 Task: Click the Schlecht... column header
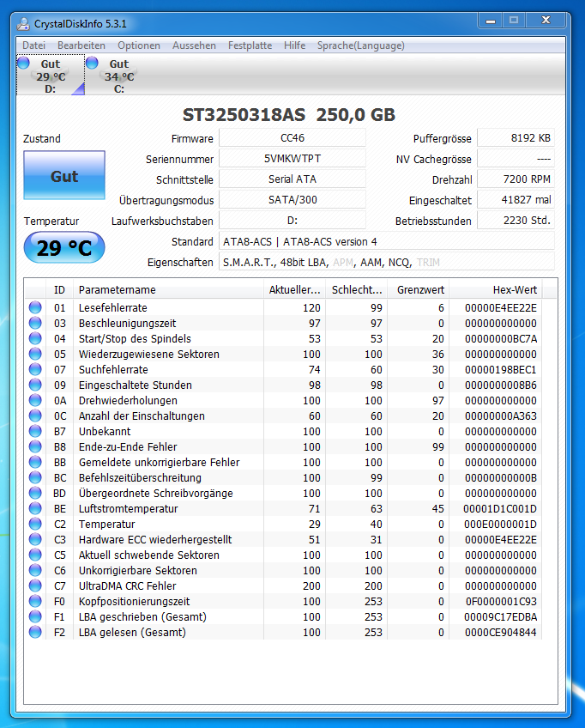[x=357, y=289]
